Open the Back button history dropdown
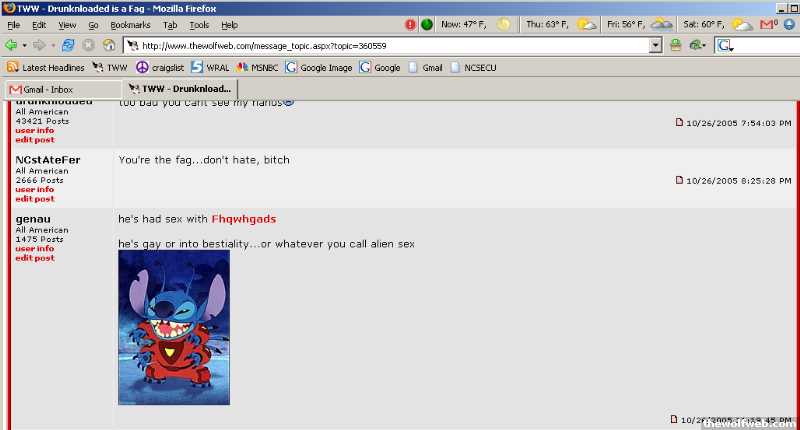The width and height of the screenshot is (800, 430). [x=24, y=46]
